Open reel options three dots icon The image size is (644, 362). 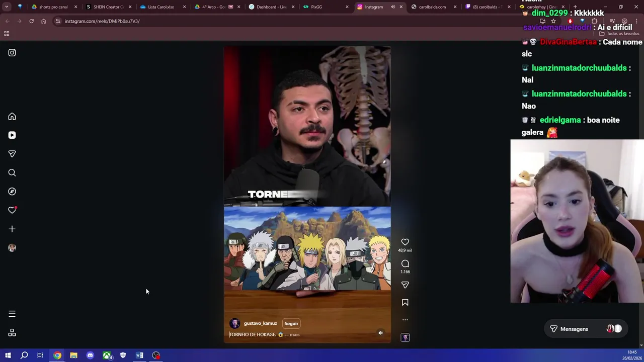[405, 320]
